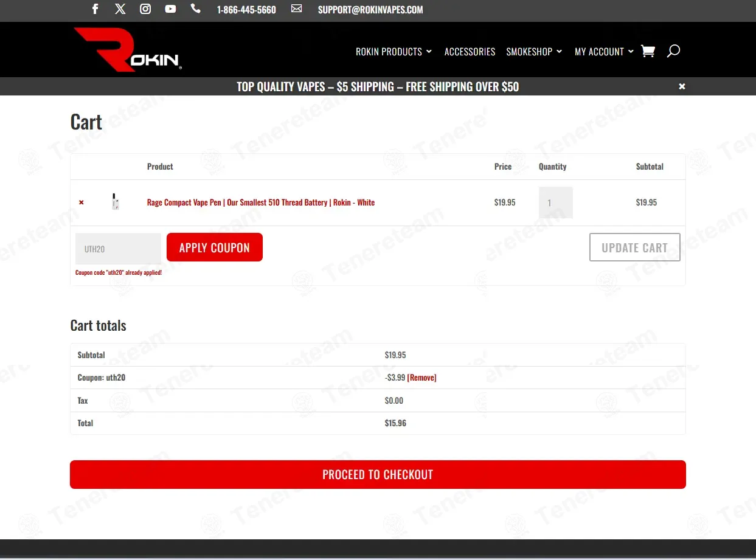Click the coupon code input field
This screenshot has width=756, height=560.
pyautogui.click(x=118, y=249)
